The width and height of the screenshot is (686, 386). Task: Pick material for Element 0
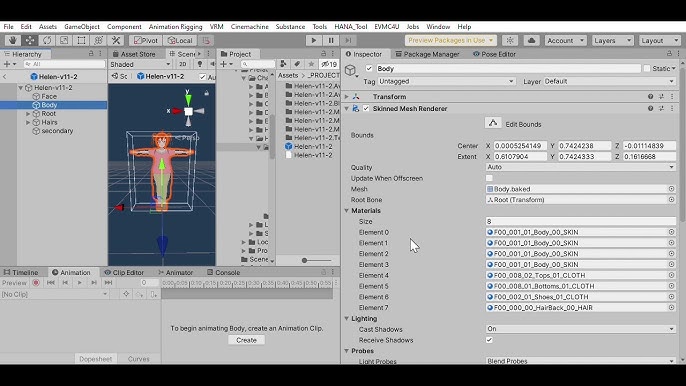672,232
